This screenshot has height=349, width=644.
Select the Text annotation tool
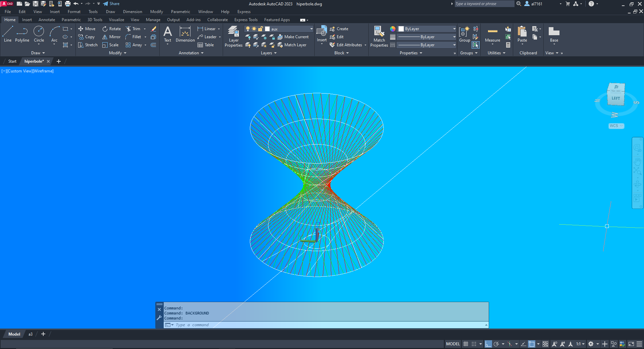pyautogui.click(x=168, y=34)
